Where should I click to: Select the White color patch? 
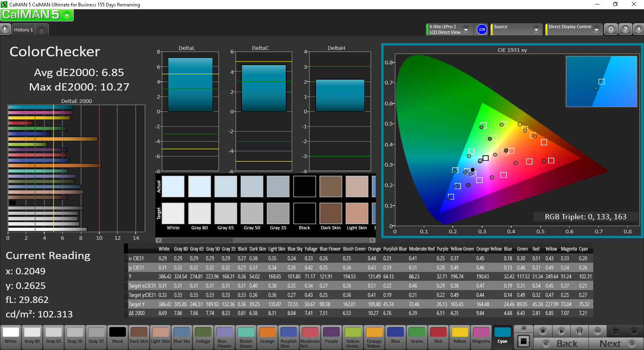click(11, 337)
